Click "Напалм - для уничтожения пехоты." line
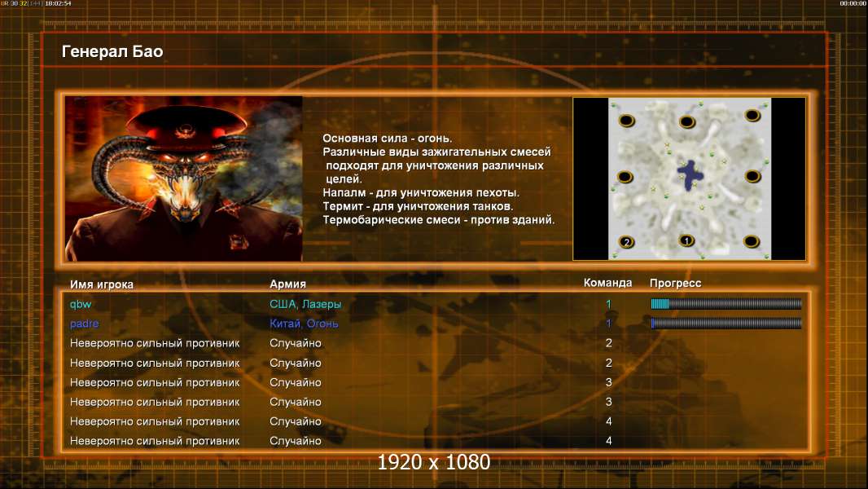This screenshot has width=868, height=489. click(421, 192)
